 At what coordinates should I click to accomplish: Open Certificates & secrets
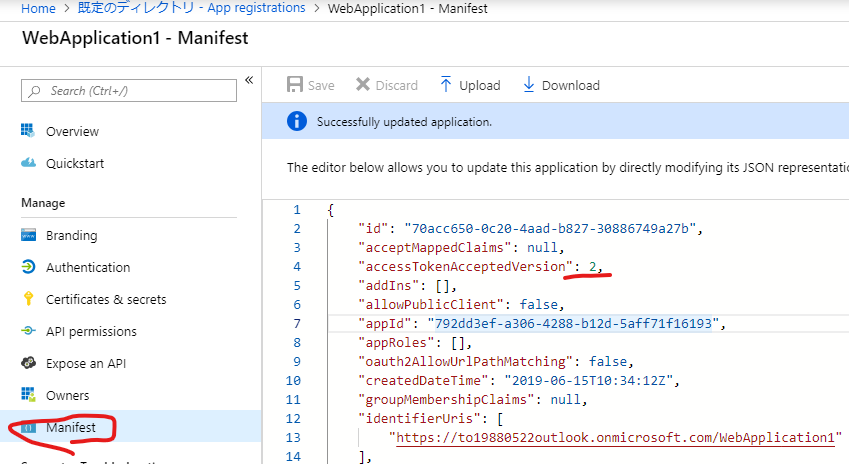[x=106, y=299]
